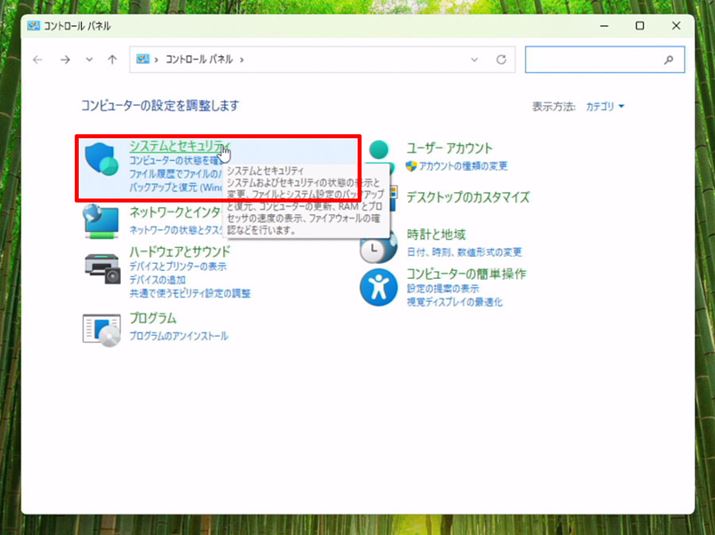The width and height of the screenshot is (715, 535).
Task: Click デバイスとプリンターの表示 link
Action: (178, 266)
